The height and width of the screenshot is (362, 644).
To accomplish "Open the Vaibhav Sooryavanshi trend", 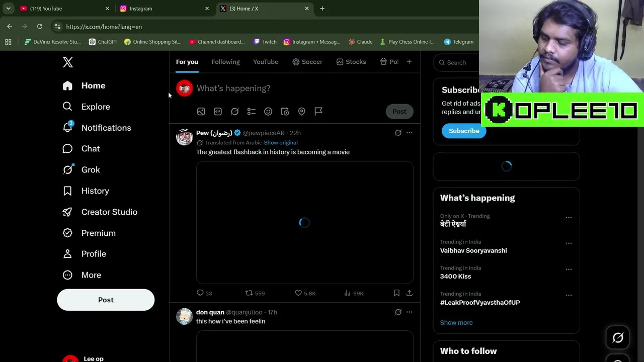I will 473,250.
